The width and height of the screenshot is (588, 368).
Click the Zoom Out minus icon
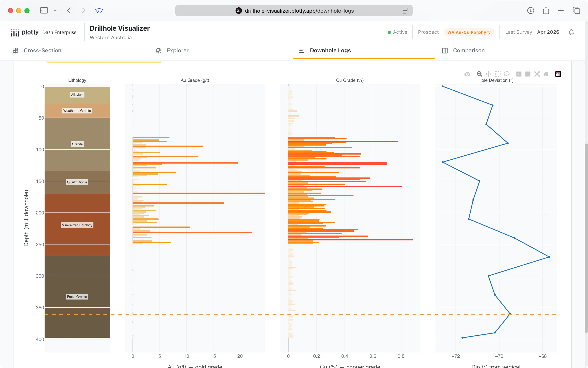528,74
